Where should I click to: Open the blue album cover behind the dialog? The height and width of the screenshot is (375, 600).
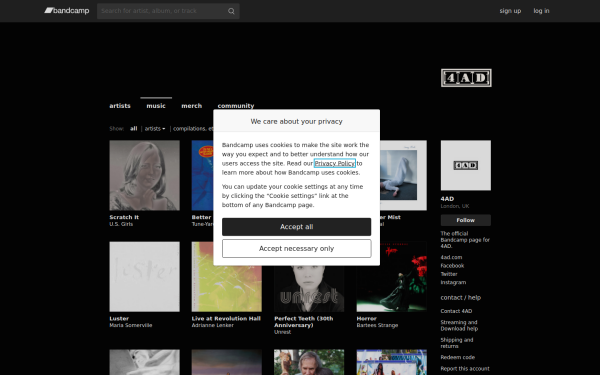[x=202, y=175]
